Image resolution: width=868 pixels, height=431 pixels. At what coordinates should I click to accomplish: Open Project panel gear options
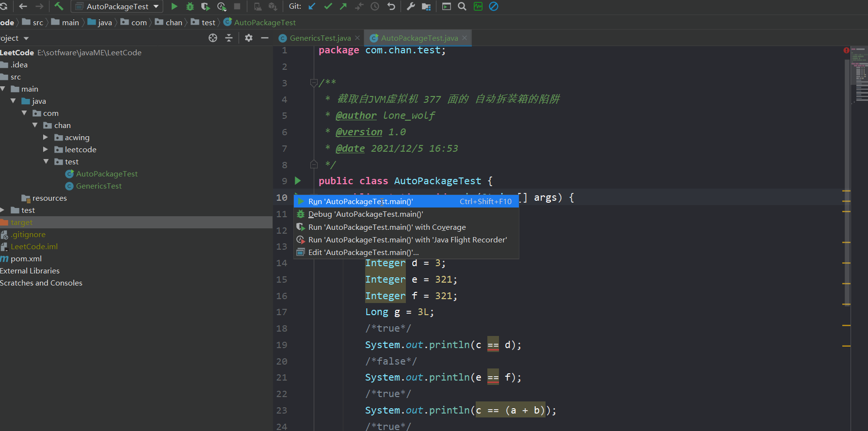(x=249, y=38)
